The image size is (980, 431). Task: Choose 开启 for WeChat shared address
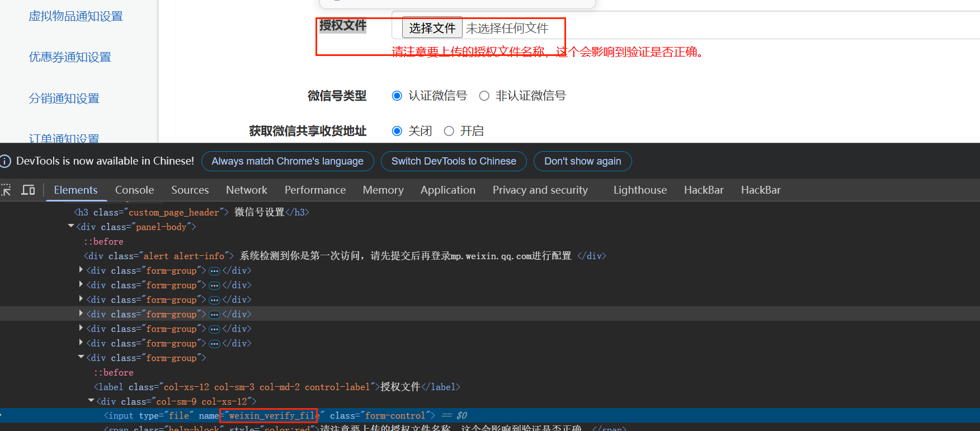pyautogui.click(x=449, y=131)
